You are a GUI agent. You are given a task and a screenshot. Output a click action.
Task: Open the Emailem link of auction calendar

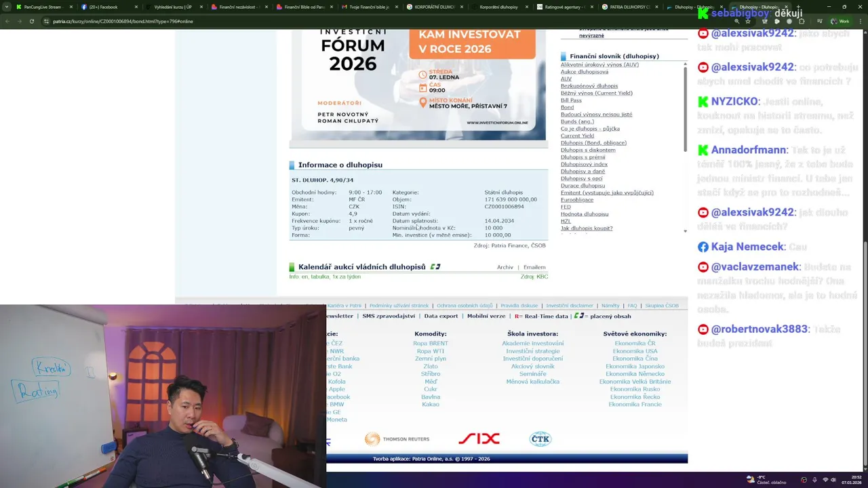[x=534, y=267]
